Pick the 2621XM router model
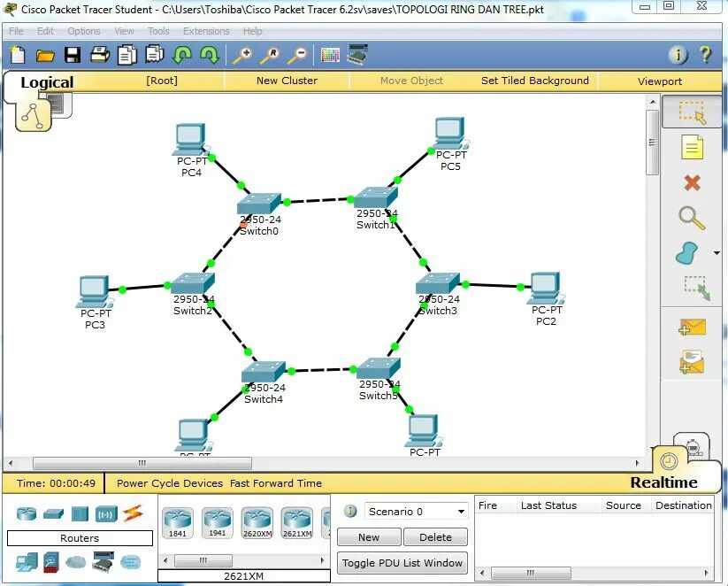Screen dimensions: 728x586 (x=296, y=523)
